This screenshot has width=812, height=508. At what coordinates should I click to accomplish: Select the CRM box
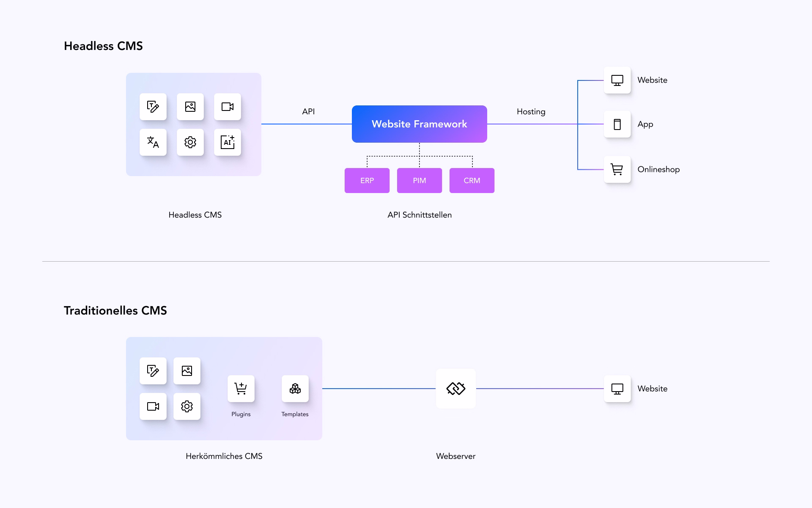tap(472, 180)
